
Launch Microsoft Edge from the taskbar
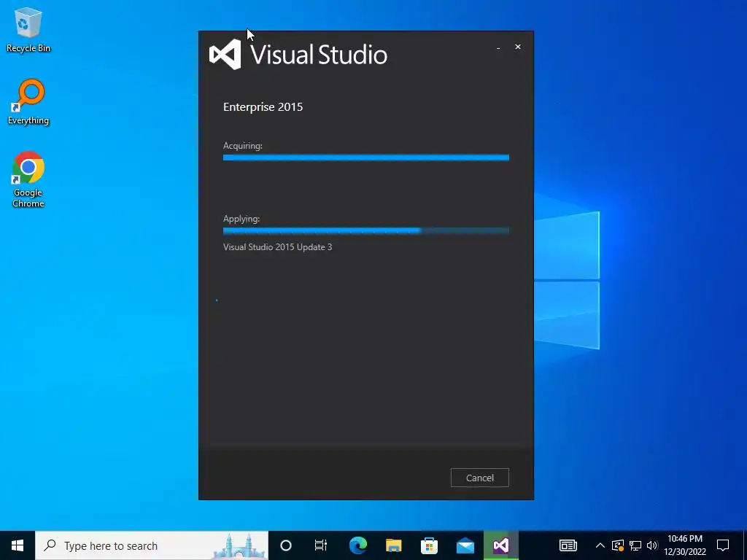coord(358,545)
